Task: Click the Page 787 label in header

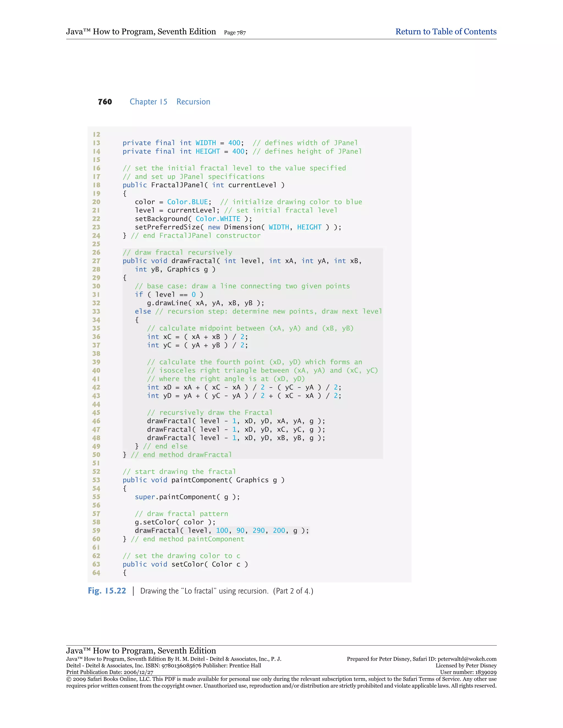Action: tap(235, 33)
